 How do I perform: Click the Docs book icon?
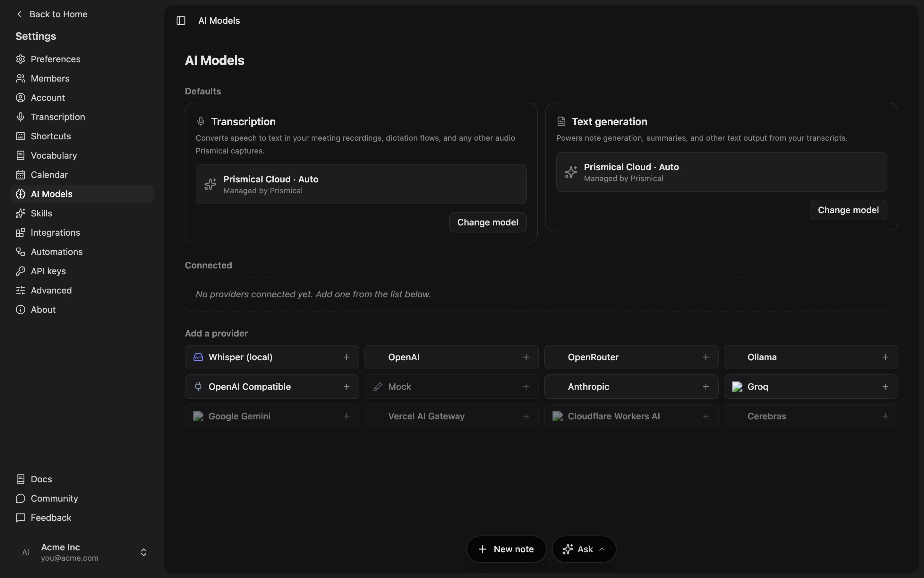[x=21, y=479]
